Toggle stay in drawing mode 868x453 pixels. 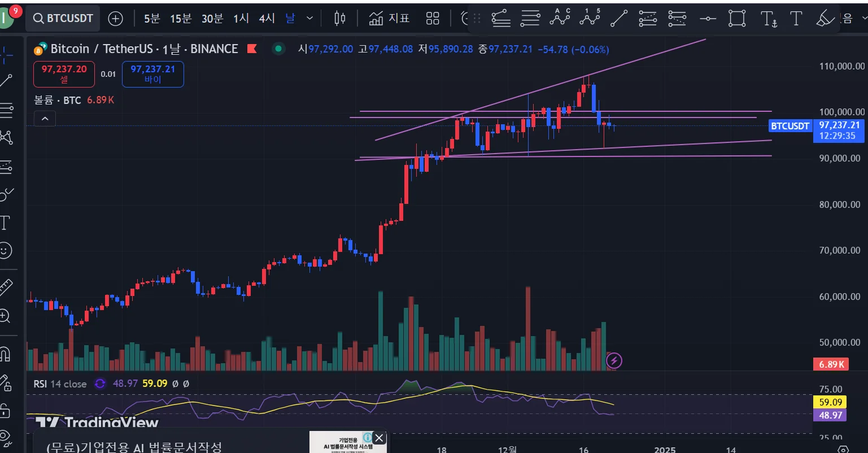coord(6,382)
